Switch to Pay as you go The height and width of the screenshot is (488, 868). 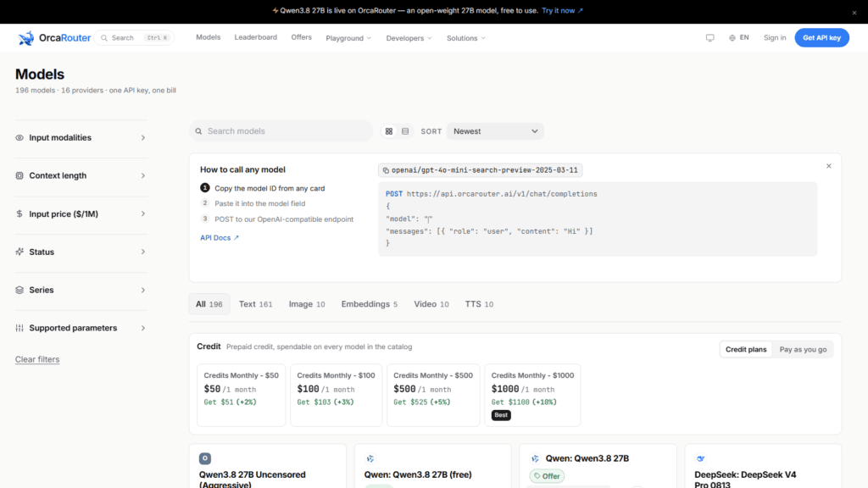click(x=803, y=350)
